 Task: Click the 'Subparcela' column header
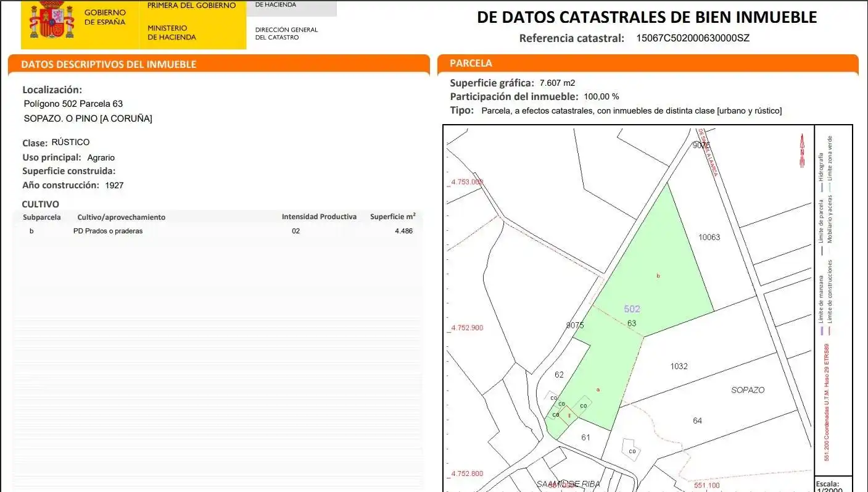point(42,217)
